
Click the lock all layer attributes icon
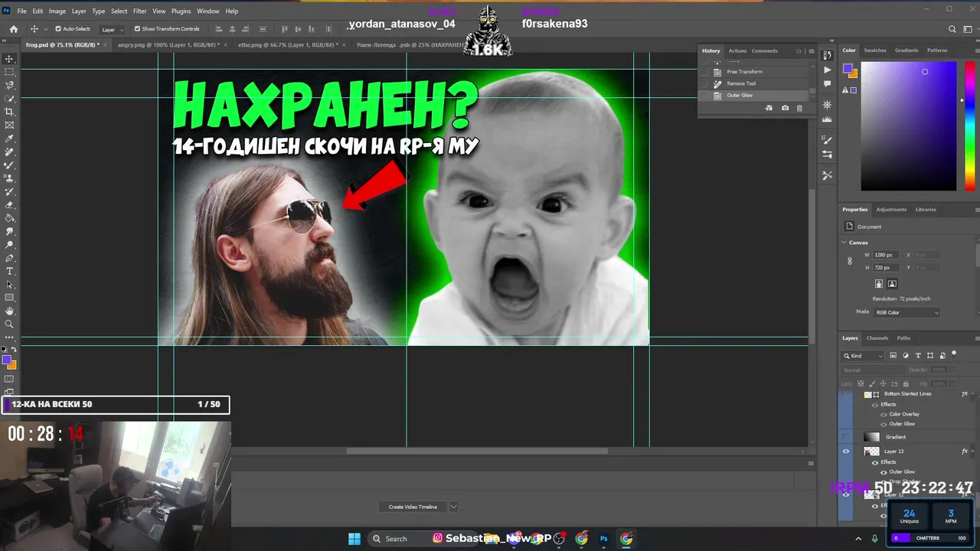[906, 383]
